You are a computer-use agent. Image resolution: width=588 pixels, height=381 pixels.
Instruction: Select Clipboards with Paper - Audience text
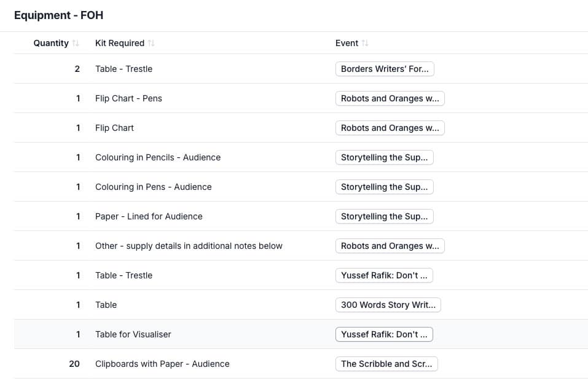point(162,364)
